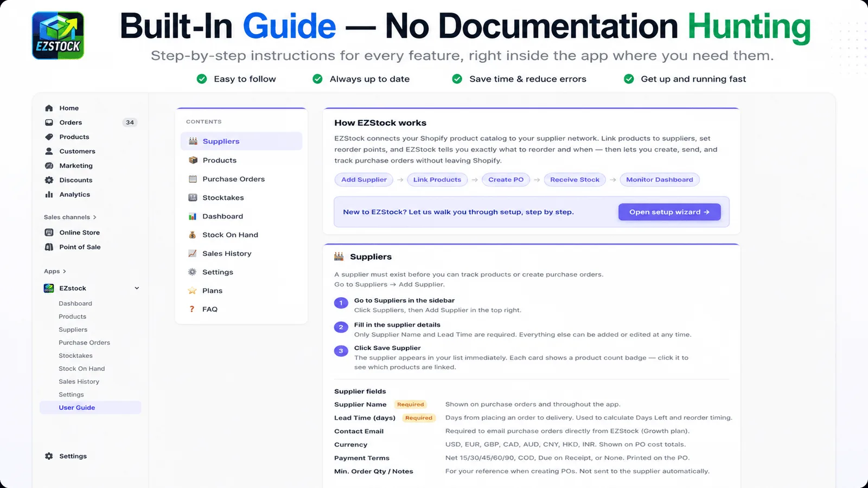The height and width of the screenshot is (488, 868).
Task: Click the Orders count badge 34
Action: click(130, 123)
